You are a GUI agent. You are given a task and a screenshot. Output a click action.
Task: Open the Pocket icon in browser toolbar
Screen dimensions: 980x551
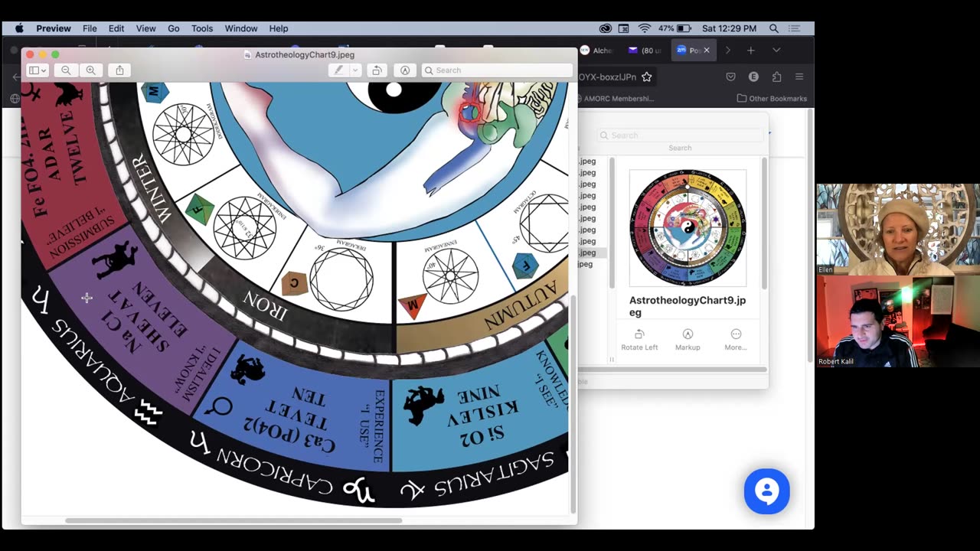730,77
